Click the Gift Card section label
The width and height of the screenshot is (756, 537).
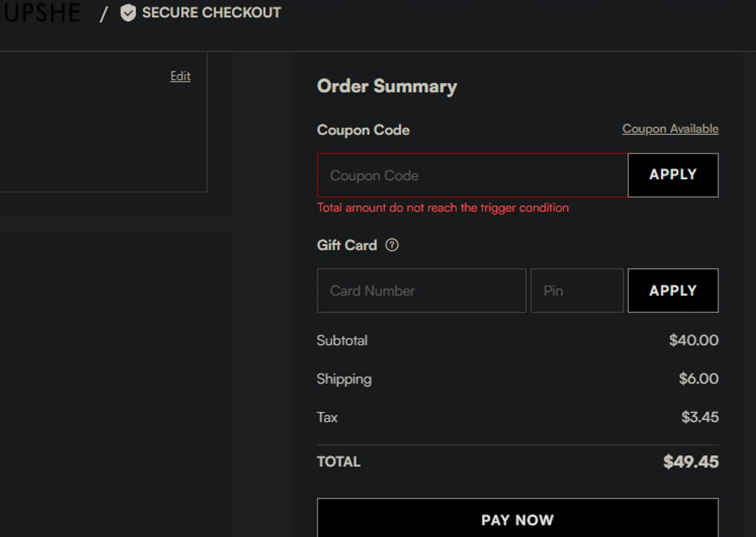[347, 245]
